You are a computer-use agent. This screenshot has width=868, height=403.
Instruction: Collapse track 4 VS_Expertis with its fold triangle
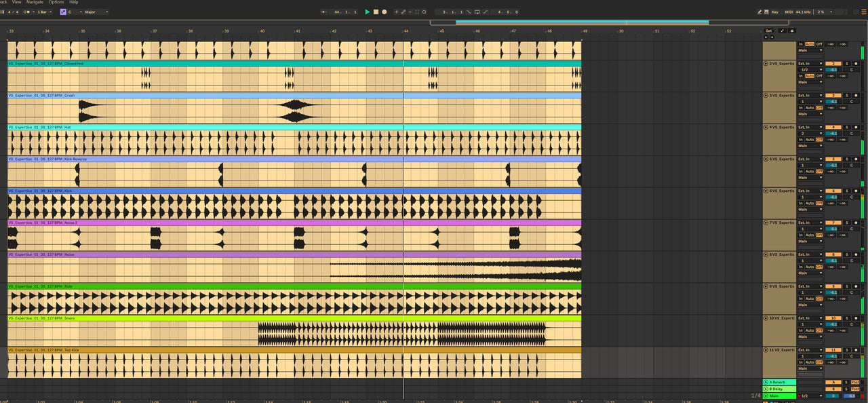(766, 128)
